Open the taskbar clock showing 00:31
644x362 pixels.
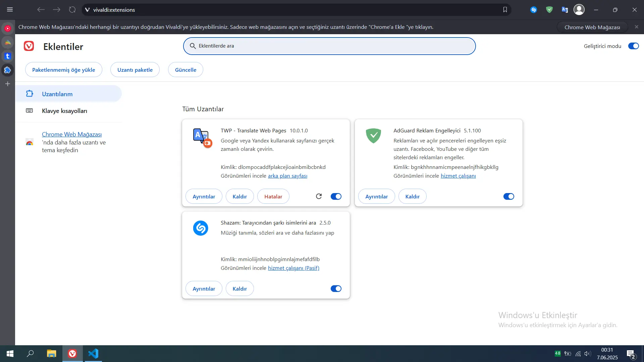pos(607,354)
